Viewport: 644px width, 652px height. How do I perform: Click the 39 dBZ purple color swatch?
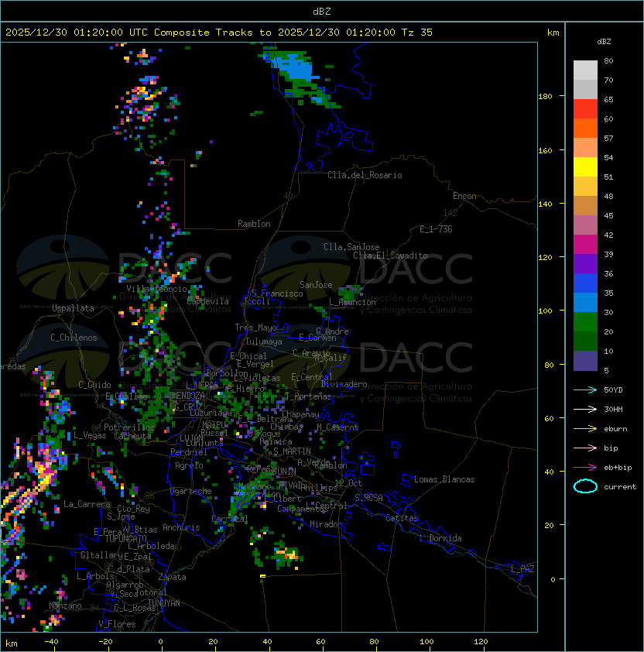pos(585,264)
